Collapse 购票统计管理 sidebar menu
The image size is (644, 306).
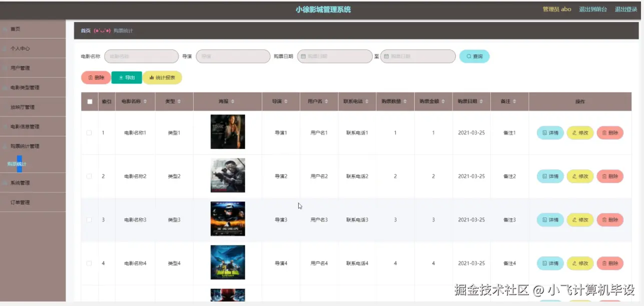pyautogui.click(x=33, y=146)
